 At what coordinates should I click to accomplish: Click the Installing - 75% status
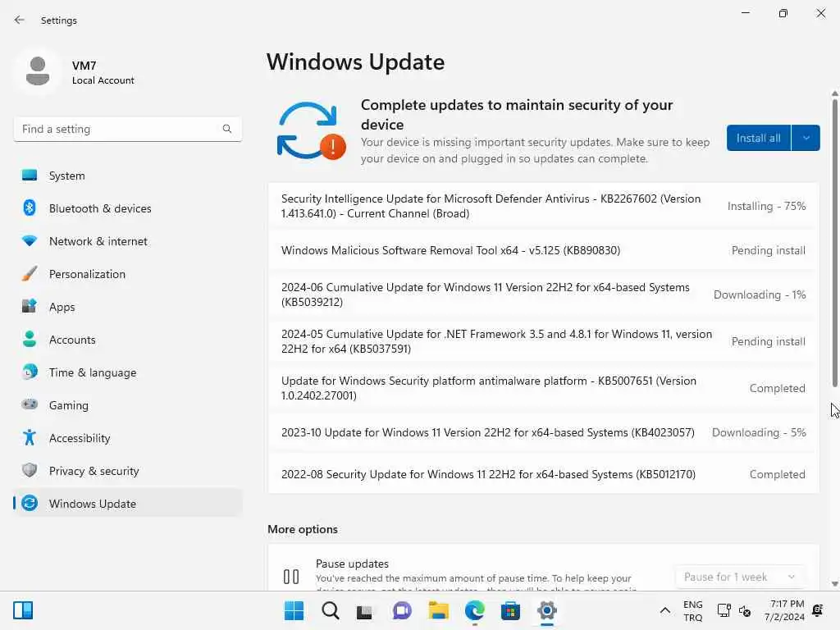(766, 206)
